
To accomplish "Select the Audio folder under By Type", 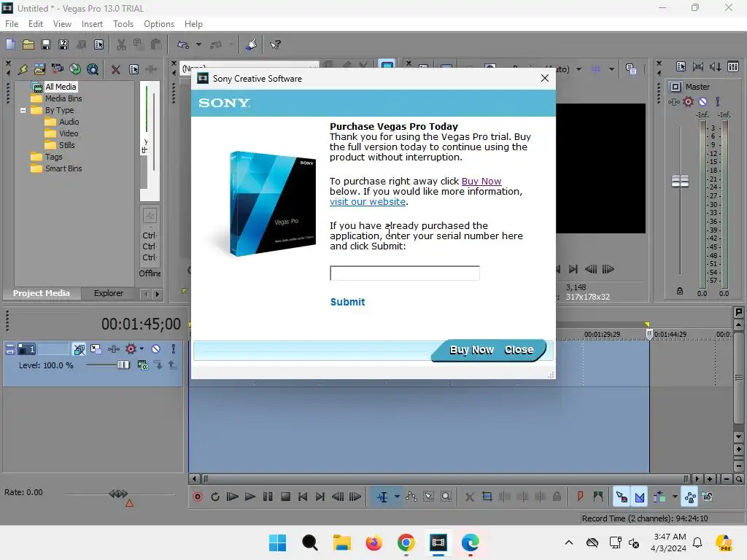I will 69,122.
